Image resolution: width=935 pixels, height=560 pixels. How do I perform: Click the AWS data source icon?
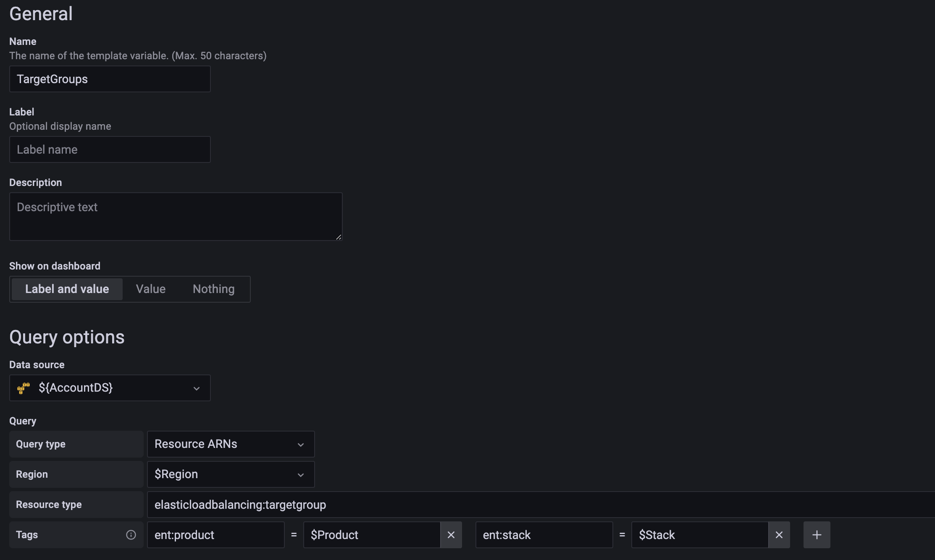[x=24, y=388]
